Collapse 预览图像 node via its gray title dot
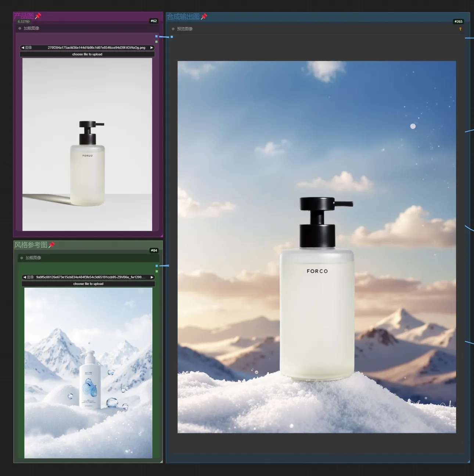 pyautogui.click(x=173, y=29)
